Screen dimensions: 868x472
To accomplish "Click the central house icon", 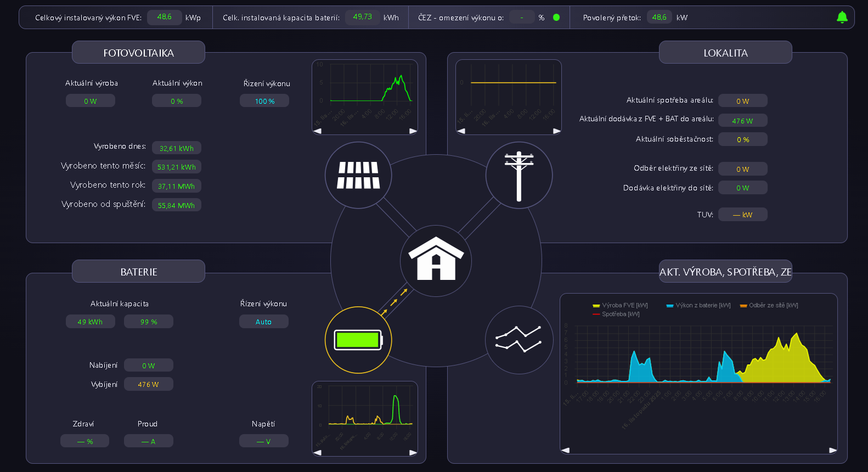I will pyautogui.click(x=436, y=261).
